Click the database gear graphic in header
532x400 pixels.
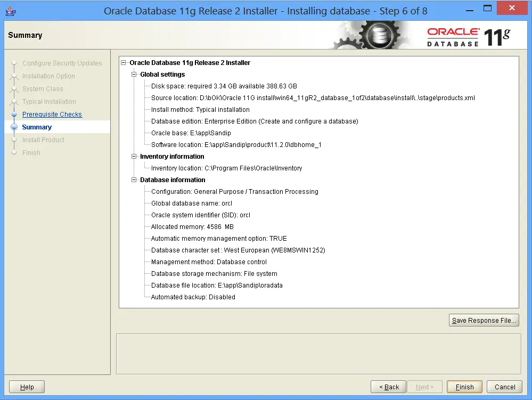point(379,36)
